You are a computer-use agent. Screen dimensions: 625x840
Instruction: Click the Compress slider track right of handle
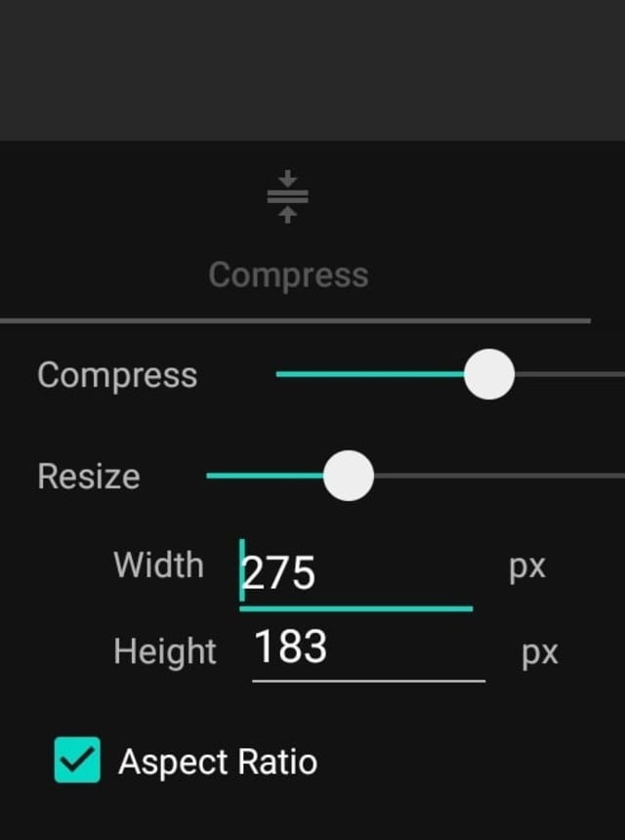pyautogui.click(x=569, y=374)
